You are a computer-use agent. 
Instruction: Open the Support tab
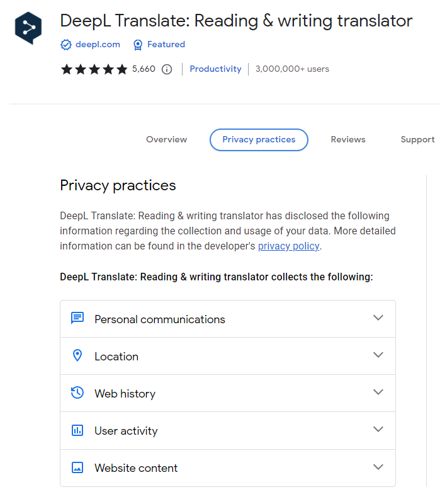click(x=417, y=139)
